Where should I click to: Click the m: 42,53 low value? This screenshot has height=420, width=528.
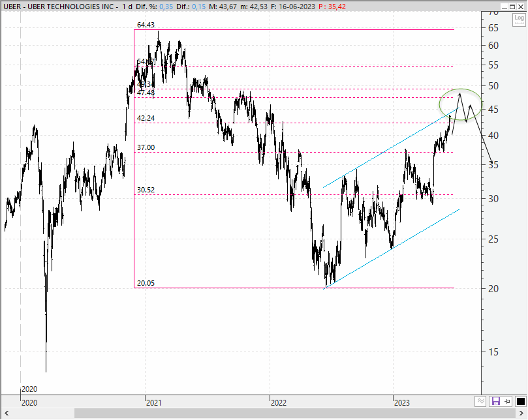(x=254, y=7)
